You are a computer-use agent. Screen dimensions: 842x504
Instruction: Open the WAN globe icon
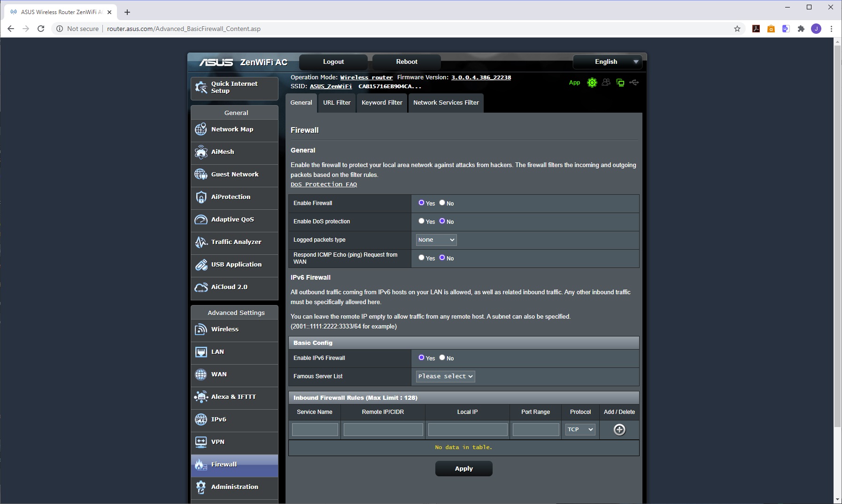click(201, 374)
